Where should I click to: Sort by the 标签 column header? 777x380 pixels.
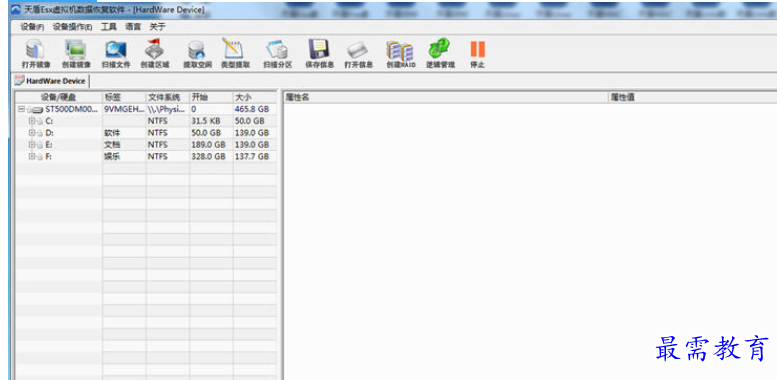124,97
